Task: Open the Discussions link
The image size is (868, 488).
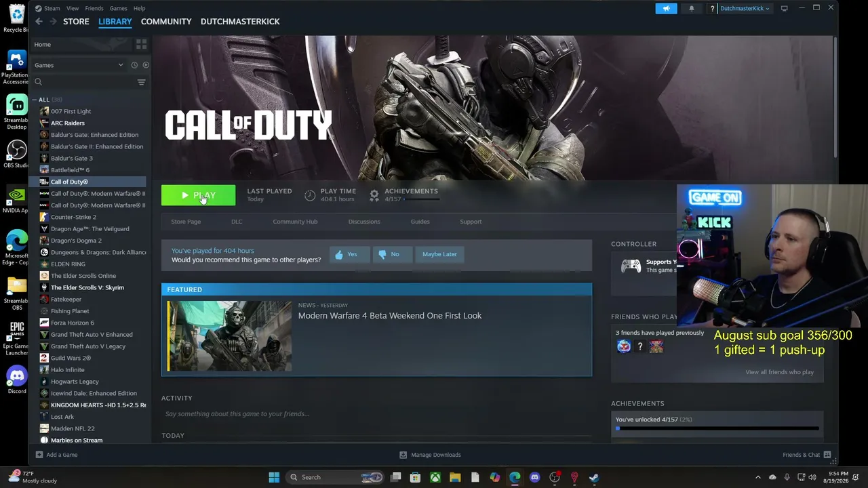Action: point(364,222)
